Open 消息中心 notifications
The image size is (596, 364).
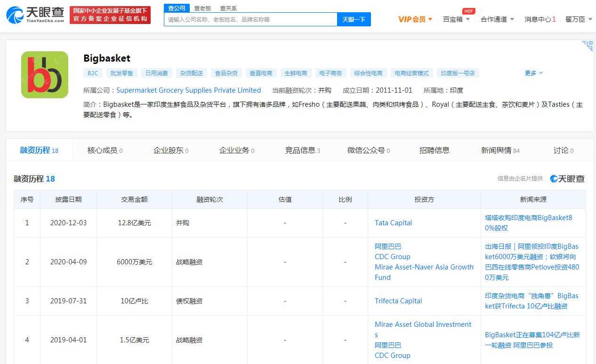pos(540,19)
